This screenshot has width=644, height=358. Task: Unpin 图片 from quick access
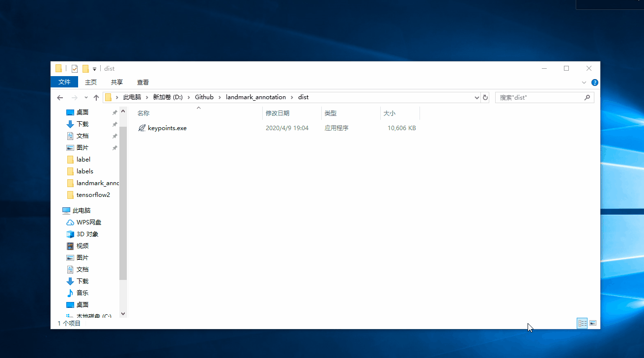tap(114, 147)
